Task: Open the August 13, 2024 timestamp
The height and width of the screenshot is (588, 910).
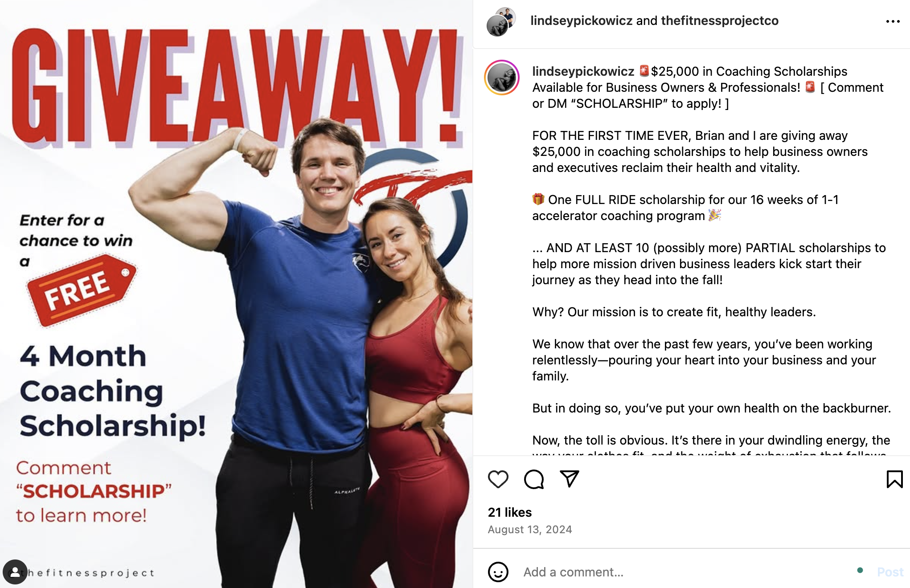Action: click(x=530, y=529)
